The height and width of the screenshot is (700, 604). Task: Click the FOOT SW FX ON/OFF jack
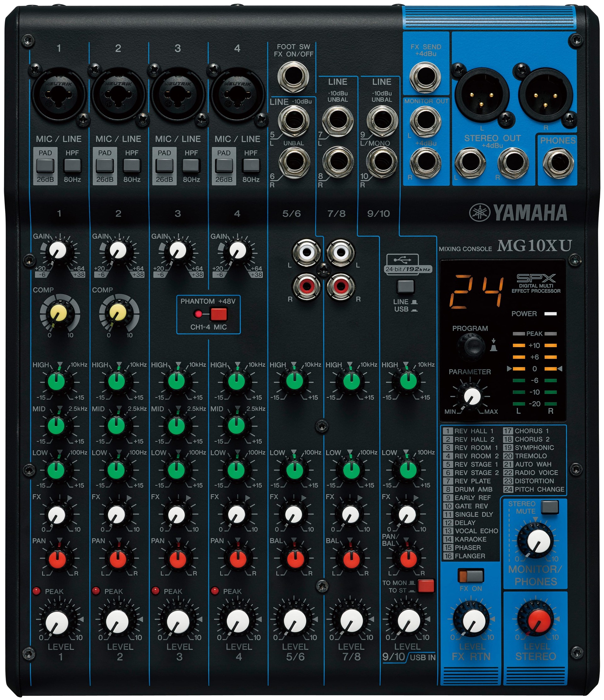pos(294,77)
